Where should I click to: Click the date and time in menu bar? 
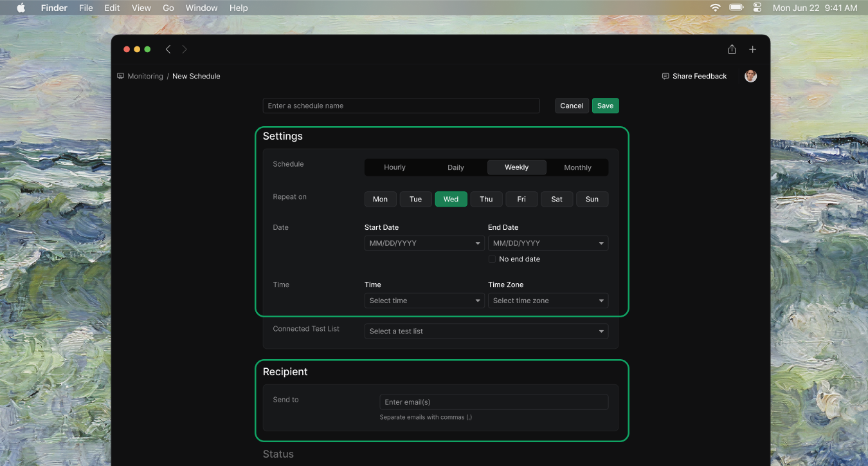coord(815,8)
